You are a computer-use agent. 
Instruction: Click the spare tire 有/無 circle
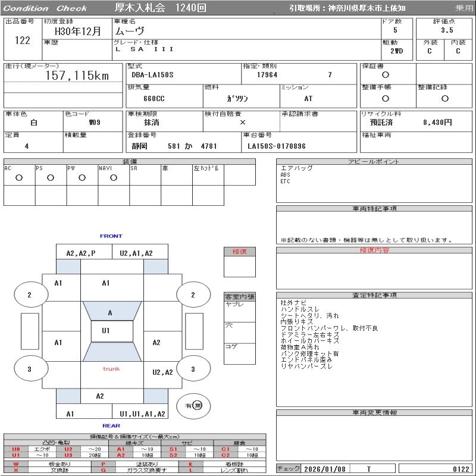click(193, 406)
